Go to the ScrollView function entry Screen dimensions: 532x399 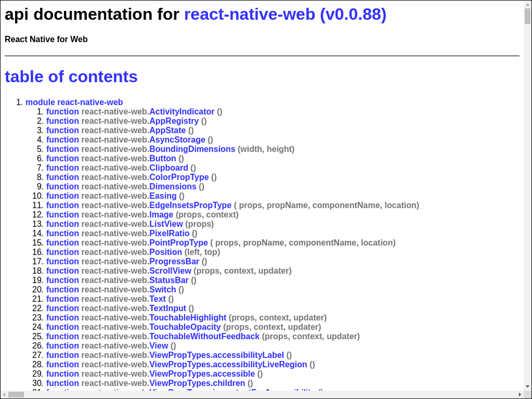tap(170, 271)
